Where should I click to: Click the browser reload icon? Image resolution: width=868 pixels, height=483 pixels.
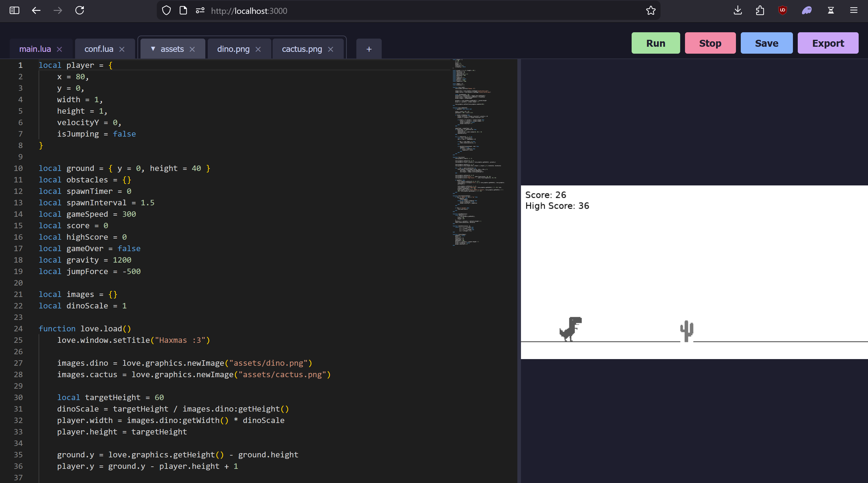pos(80,11)
